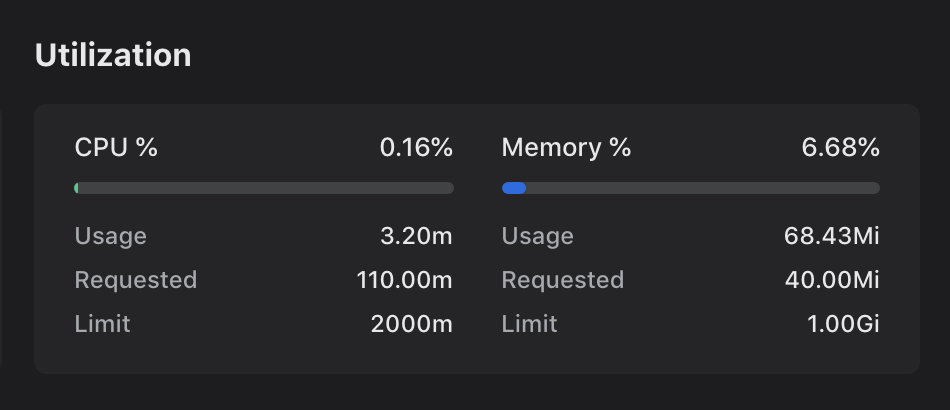The height and width of the screenshot is (410, 950).
Task: Click the Utilization section heading
Action: coord(113,55)
